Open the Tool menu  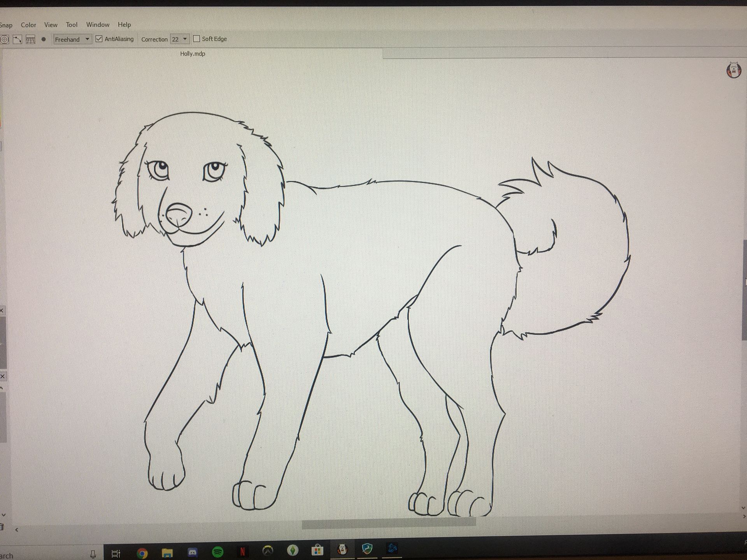coord(72,25)
